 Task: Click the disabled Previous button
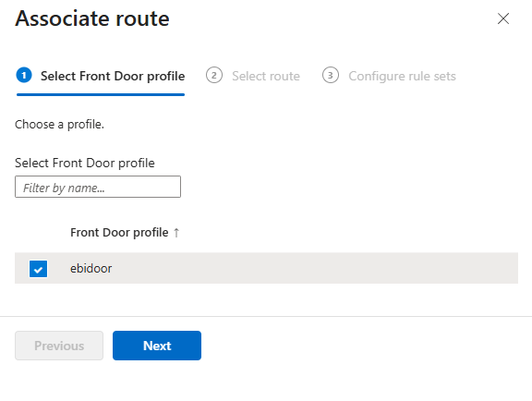click(59, 346)
